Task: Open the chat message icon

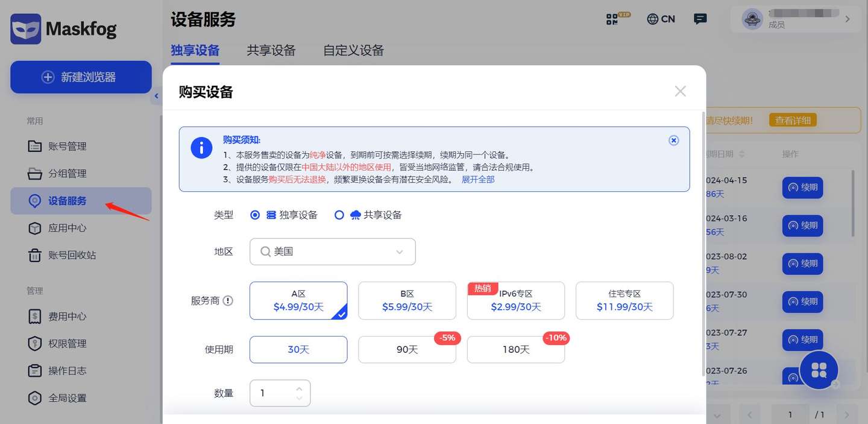Action: [x=700, y=19]
